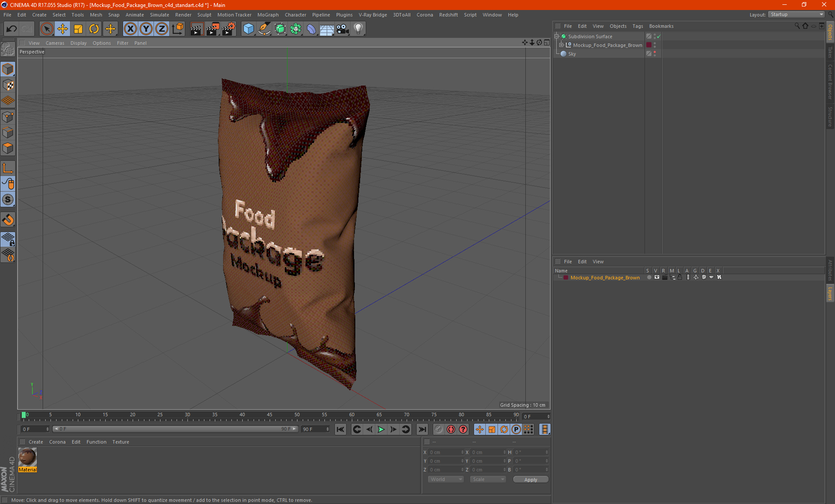Open the spline Pen tool
Viewport: 835px width, 504px height.
pos(264,29)
